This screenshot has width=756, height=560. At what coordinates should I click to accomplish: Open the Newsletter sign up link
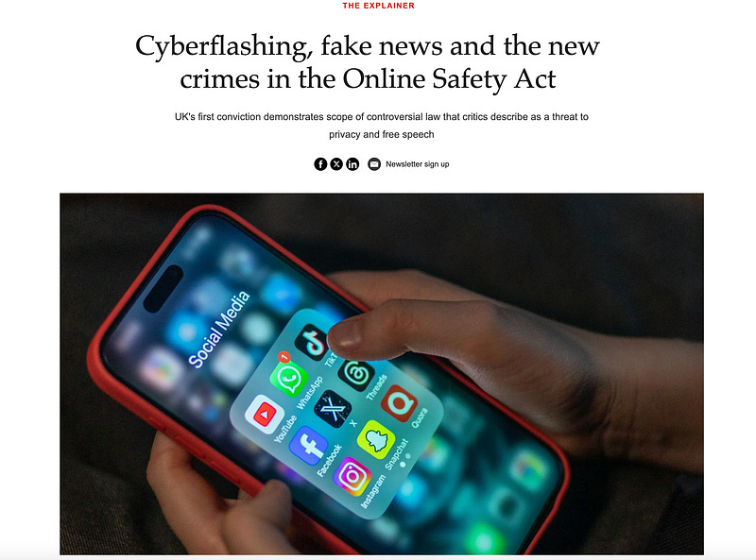point(418,164)
